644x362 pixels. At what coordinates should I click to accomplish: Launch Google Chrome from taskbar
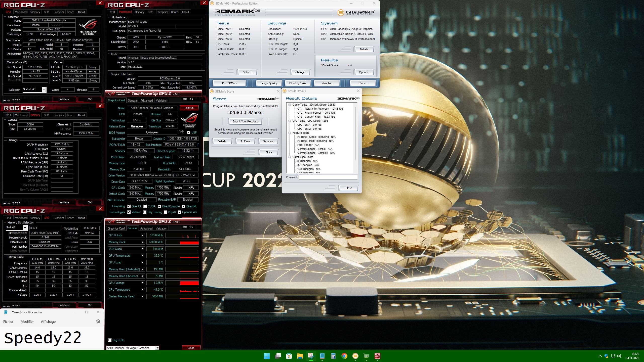point(344,356)
